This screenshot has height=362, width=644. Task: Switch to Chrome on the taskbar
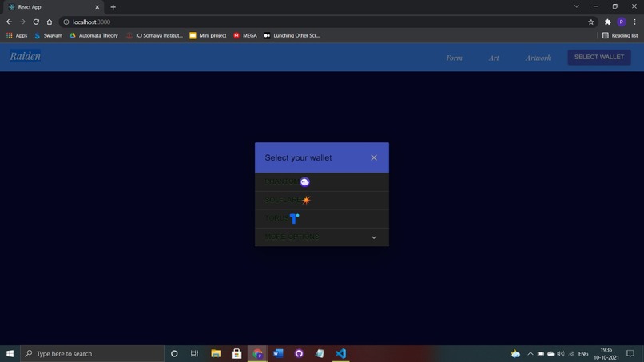[x=257, y=353]
